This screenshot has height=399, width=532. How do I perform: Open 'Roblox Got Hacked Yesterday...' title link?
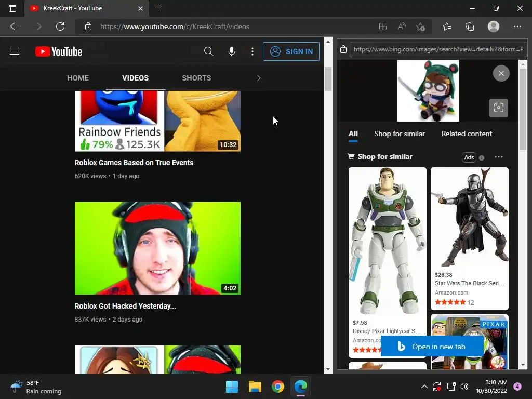(125, 306)
